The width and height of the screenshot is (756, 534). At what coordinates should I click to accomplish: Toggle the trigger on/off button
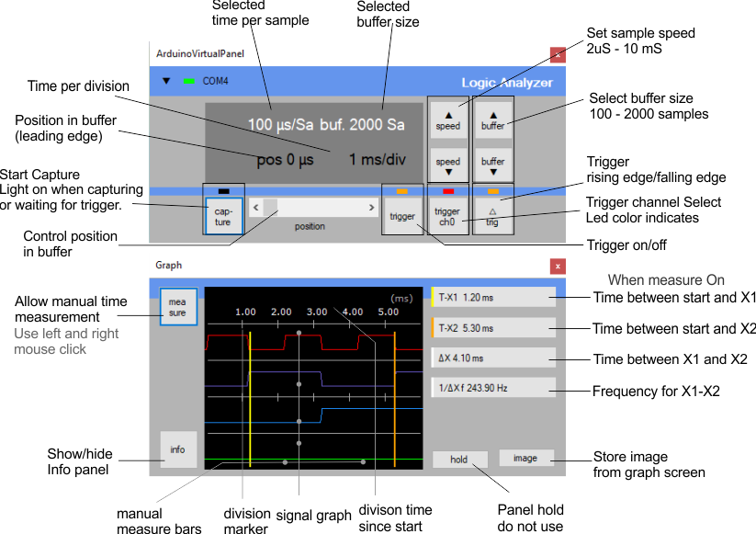coord(402,216)
